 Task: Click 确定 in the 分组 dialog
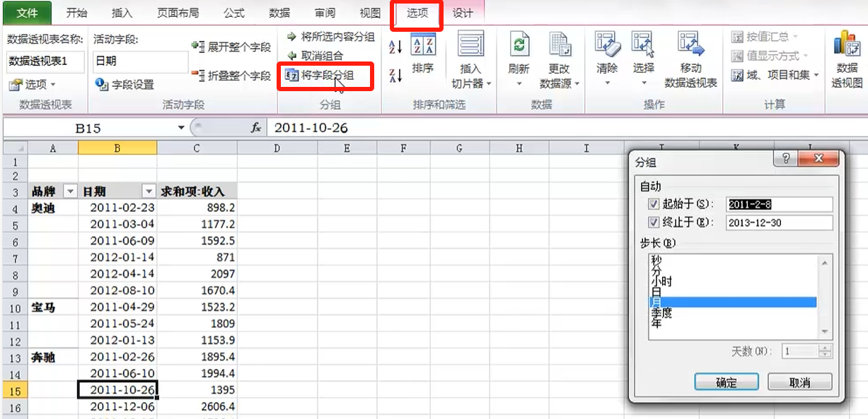click(x=727, y=382)
